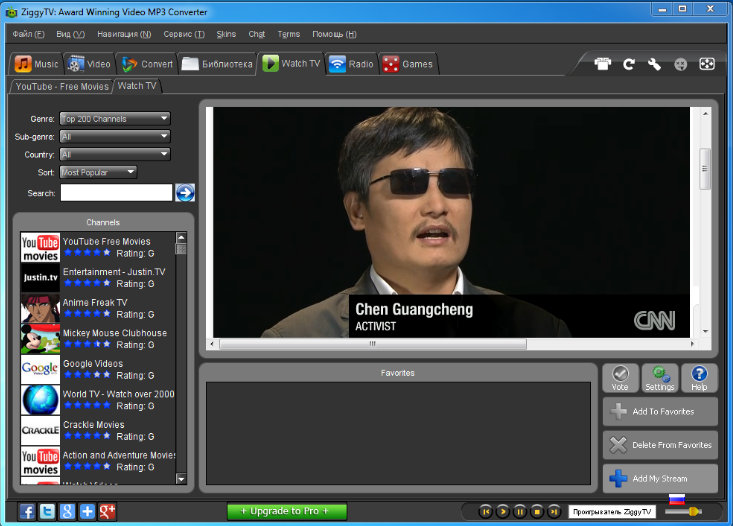Screen dimensions: 733x526
Task: Click the blue Google g icon
Action: 67,512
